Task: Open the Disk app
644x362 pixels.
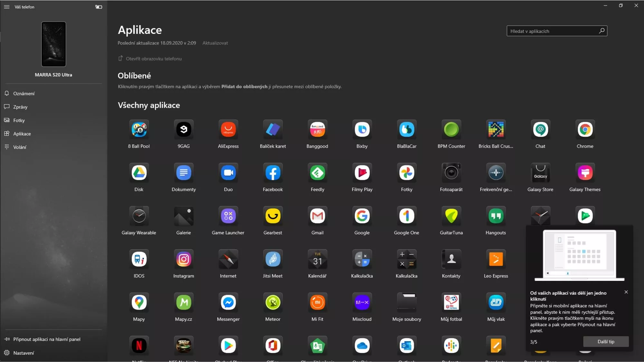Action: click(x=139, y=172)
